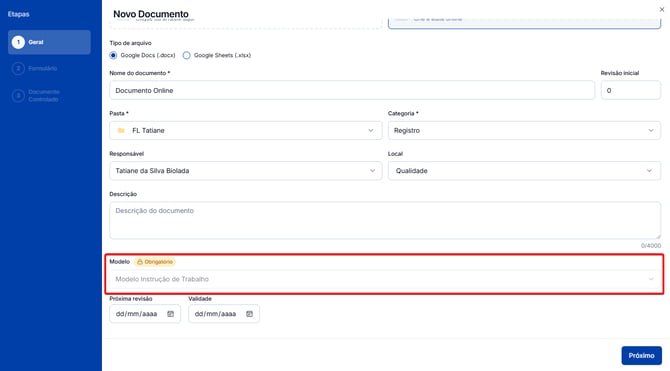Click the Etapas heading
Viewport: 670px width, 371px height.
click(18, 14)
